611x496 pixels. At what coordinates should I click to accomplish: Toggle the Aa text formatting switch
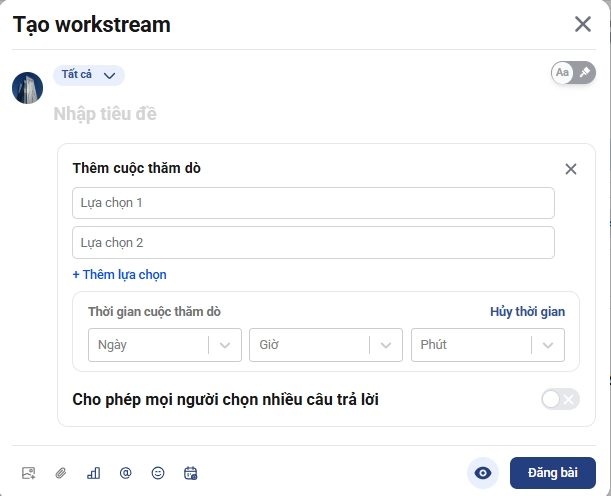573,73
